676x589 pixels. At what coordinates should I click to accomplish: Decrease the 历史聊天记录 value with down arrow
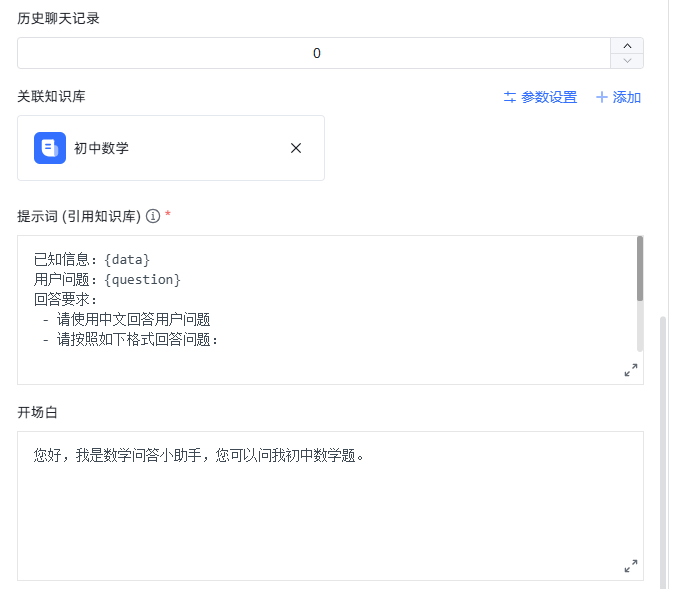pos(627,61)
